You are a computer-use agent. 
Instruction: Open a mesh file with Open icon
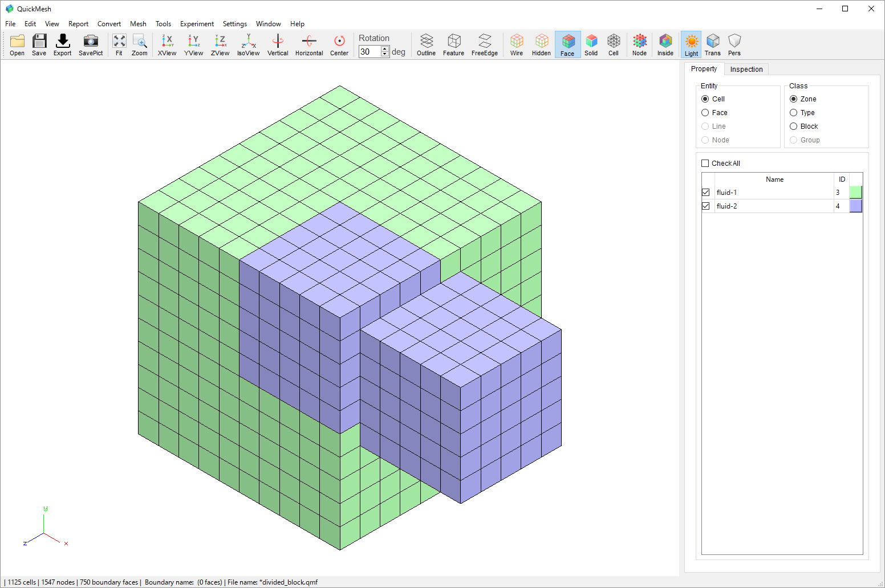coord(17,44)
